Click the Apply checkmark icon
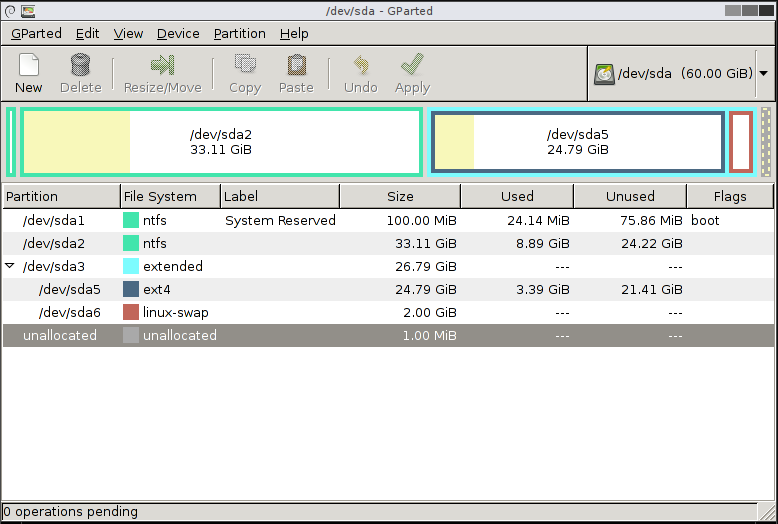The width and height of the screenshot is (778, 524). tap(412, 66)
